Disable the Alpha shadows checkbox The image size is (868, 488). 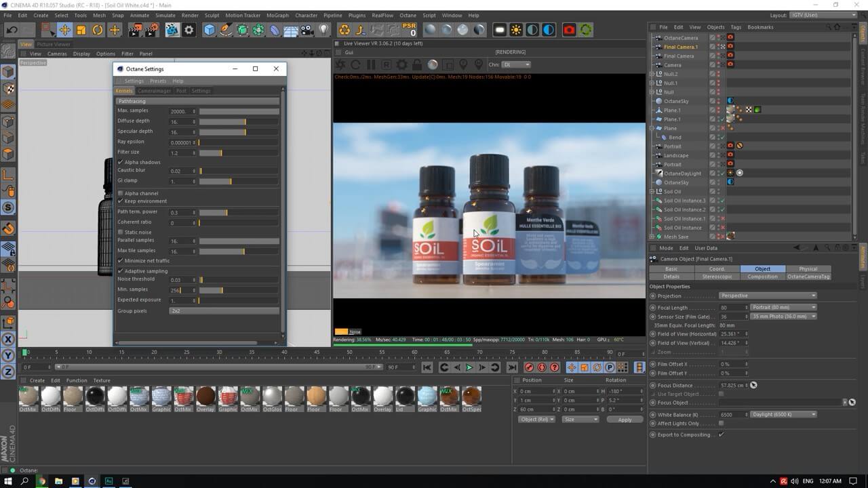(121, 162)
